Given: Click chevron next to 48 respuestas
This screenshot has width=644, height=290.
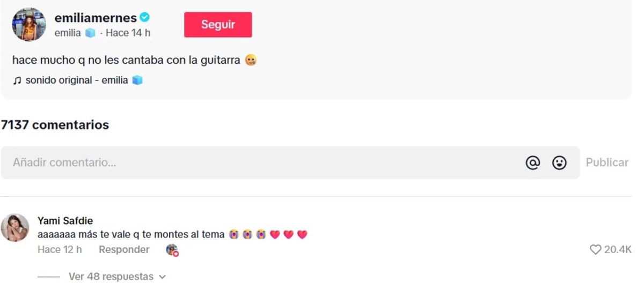Looking at the screenshot, I should pyautogui.click(x=163, y=277).
